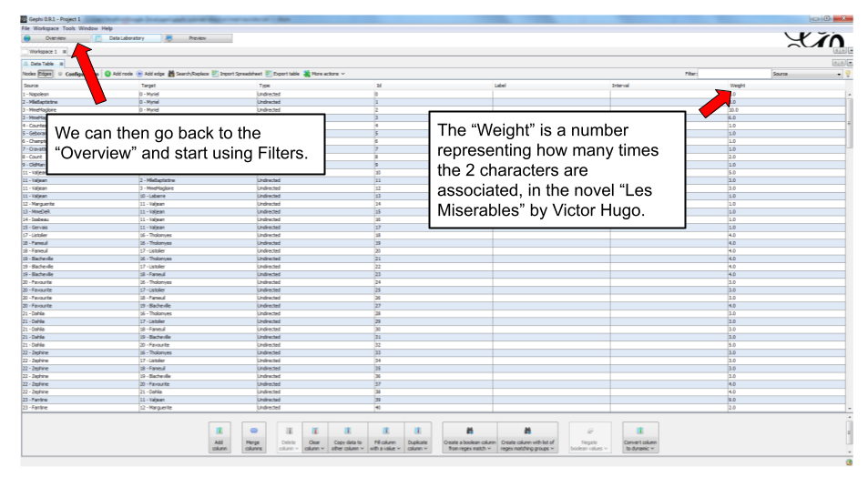The height and width of the screenshot is (477, 868).
Task: Open the Negate boolean values dropdown
Action: [589, 437]
